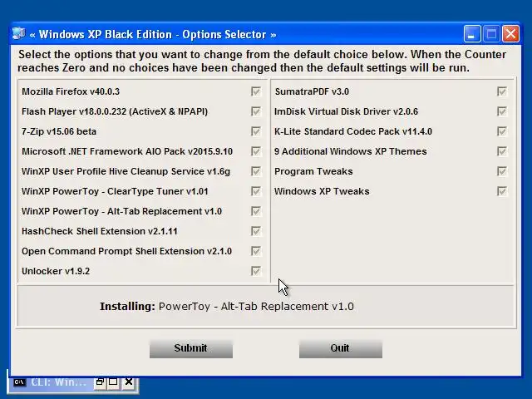Click WinXP PowerToy - Alt-Tab Replacement label

coord(122,211)
